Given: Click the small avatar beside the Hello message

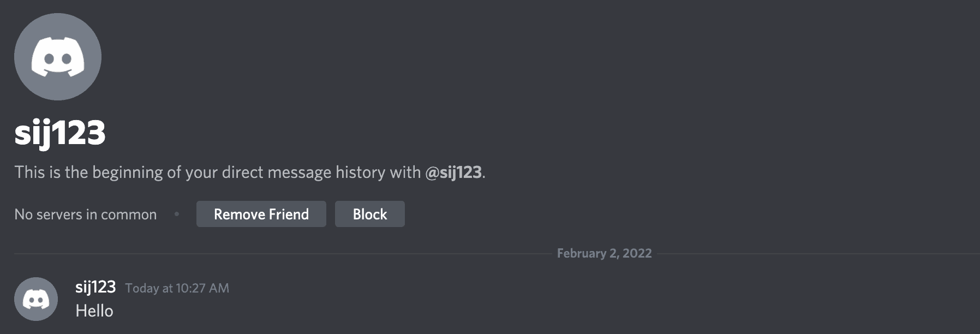Looking at the screenshot, I should pos(36,299).
